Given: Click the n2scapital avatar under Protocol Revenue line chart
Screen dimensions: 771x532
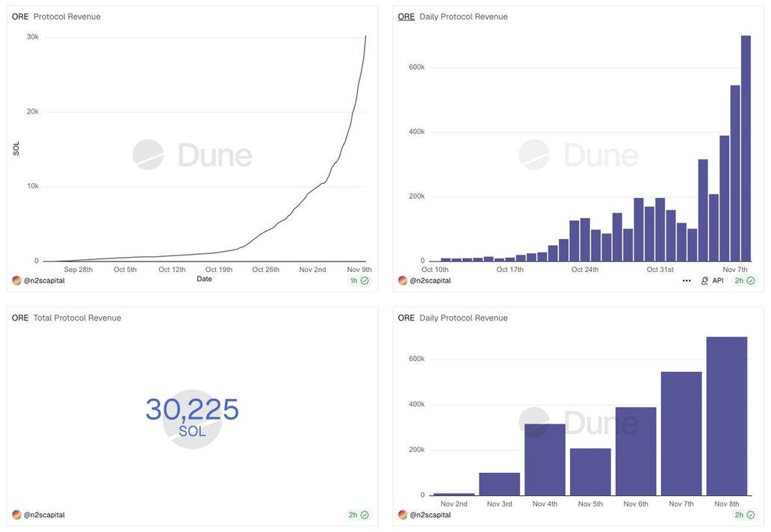Looking at the screenshot, I should 16,281.
